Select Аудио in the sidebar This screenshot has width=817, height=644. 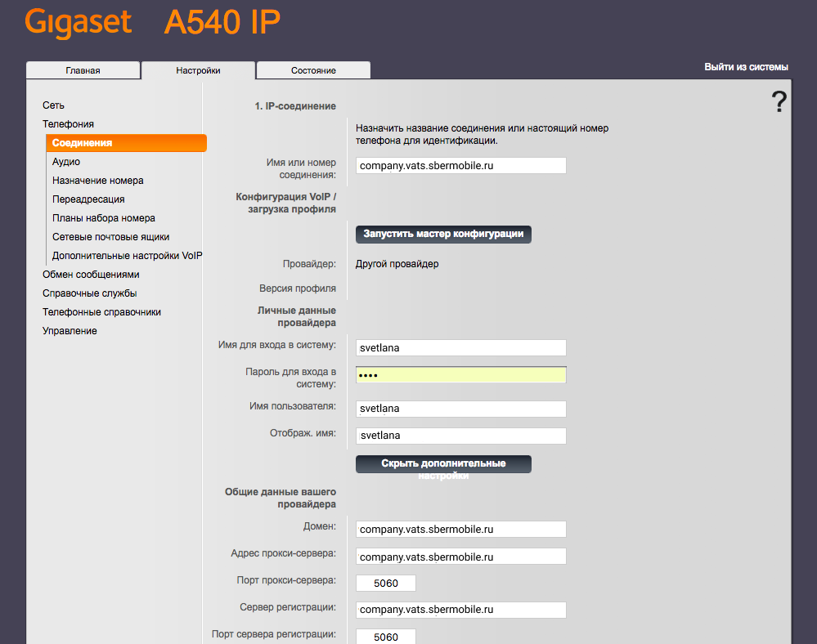66,162
